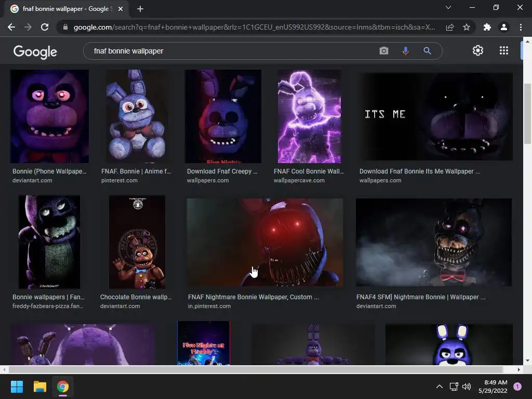Image resolution: width=532 pixels, height=399 pixels.
Task: Click the browser forward arrow
Action: tap(28, 27)
